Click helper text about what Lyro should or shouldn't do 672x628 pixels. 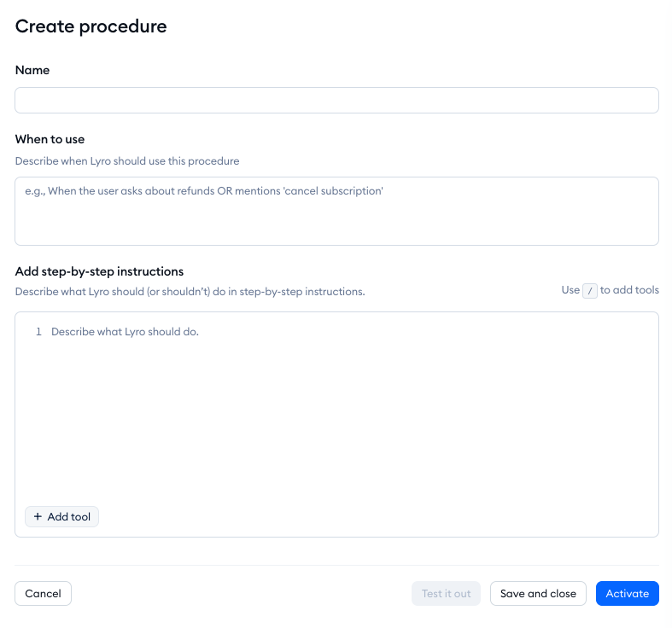190,291
